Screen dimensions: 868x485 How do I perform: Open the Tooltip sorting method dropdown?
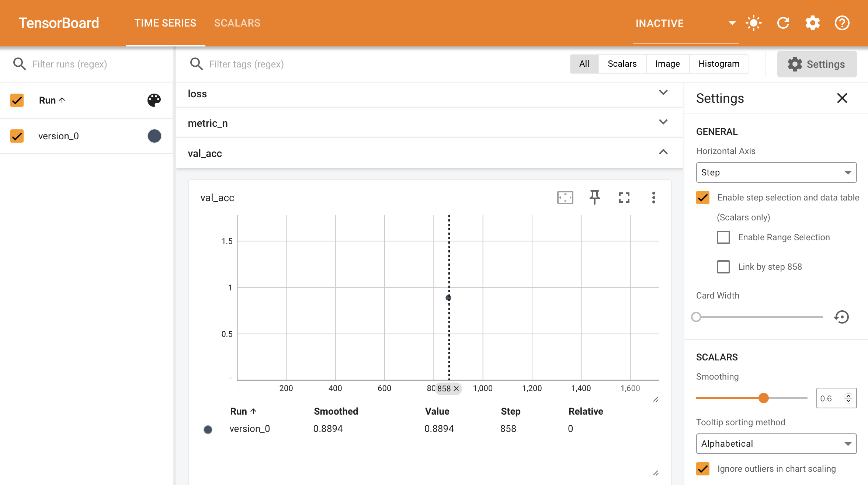[x=776, y=444]
